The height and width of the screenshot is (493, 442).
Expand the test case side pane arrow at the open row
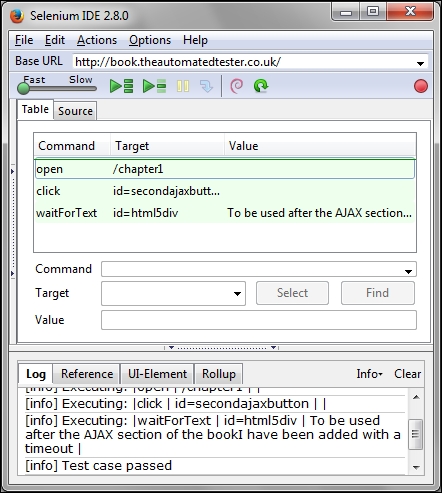click(x=12, y=171)
